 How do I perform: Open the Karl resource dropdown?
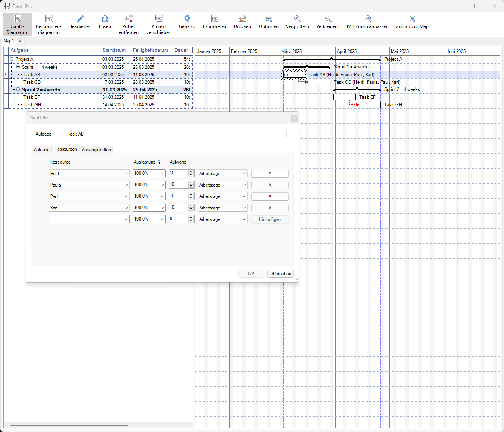click(x=126, y=208)
